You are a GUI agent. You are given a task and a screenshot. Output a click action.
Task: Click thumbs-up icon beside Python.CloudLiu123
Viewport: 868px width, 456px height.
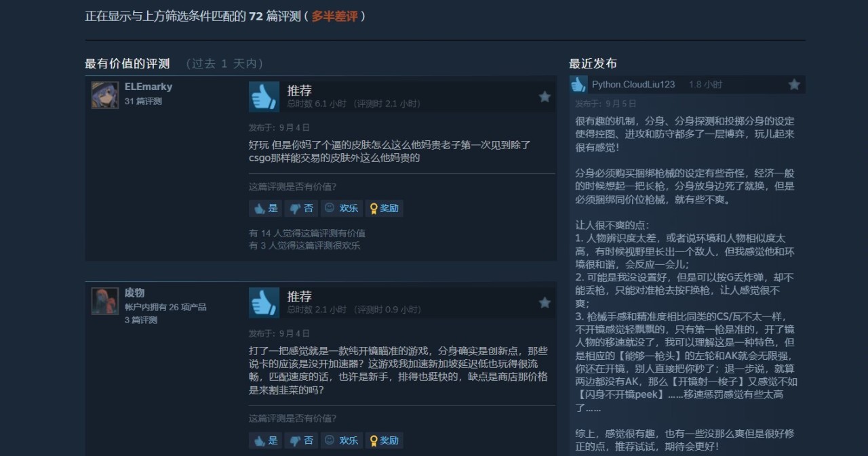tap(578, 85)
